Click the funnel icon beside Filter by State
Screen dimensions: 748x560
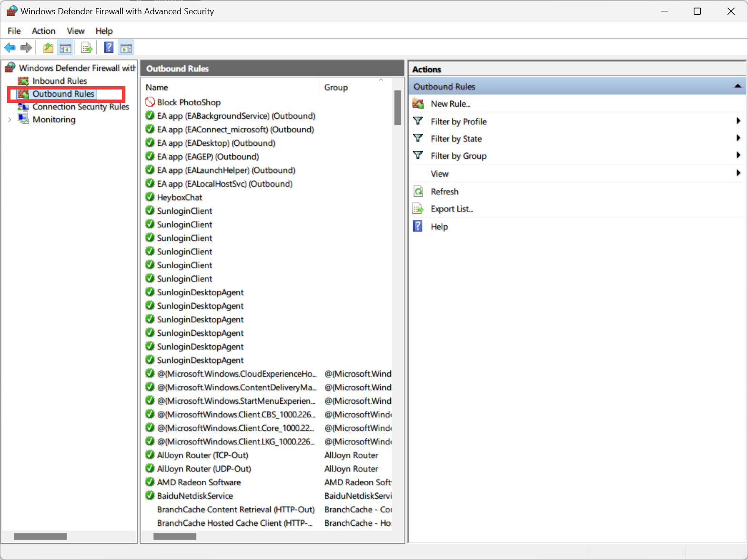[418, 138]
